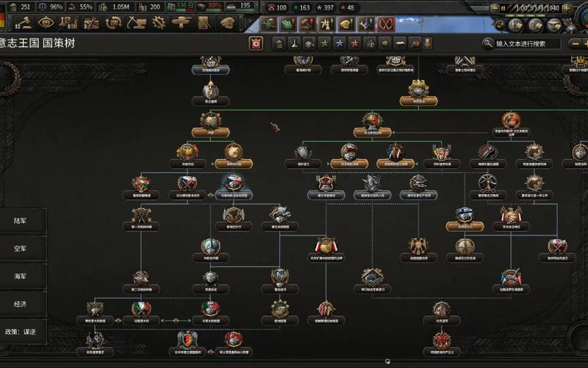Select the red star with flames focus
The width and height of the screenshot is (588, 368).
(x=442, y=344)
